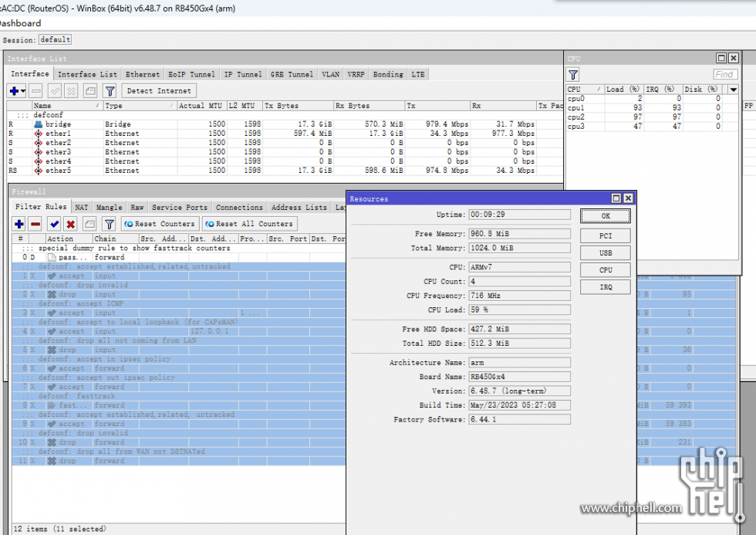Sort by Name column in Interface List
The image size is (756, 535).
(66, 106)
